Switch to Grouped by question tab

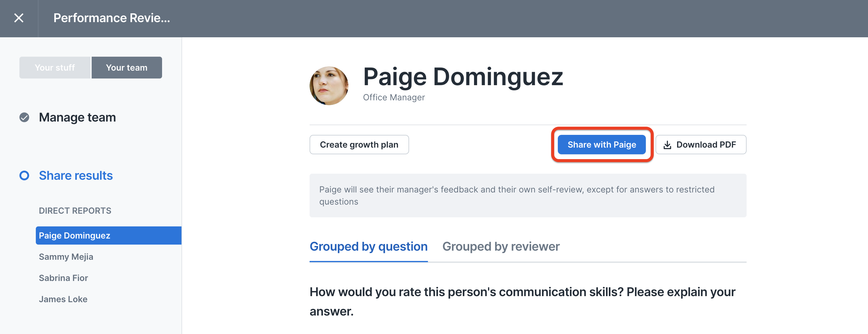[369, 246]
